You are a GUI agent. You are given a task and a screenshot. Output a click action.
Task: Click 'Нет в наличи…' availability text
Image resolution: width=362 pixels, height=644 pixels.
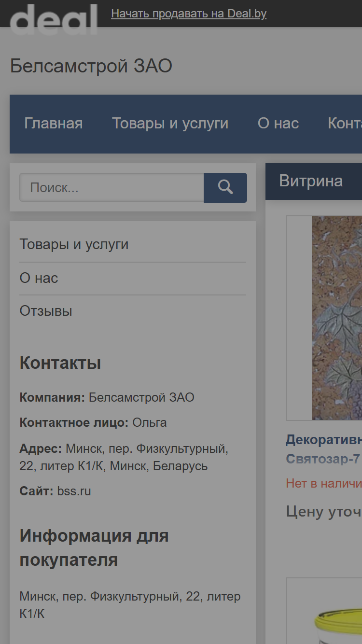point(324,483)
